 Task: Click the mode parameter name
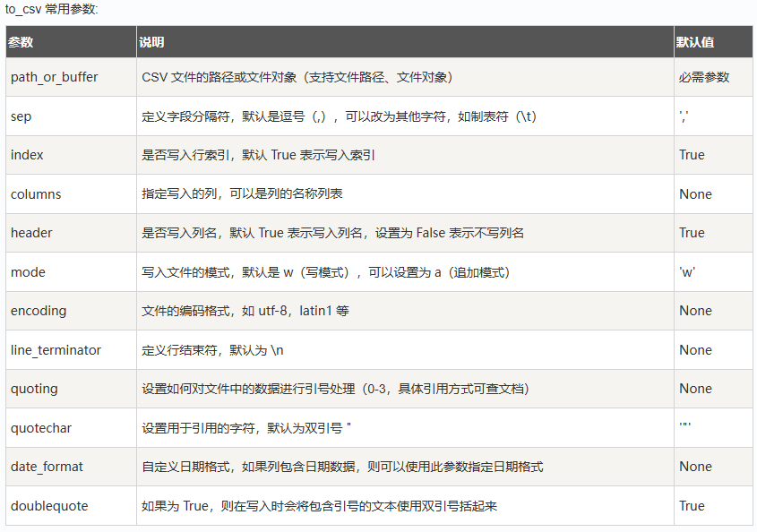[x=28, y=272]
